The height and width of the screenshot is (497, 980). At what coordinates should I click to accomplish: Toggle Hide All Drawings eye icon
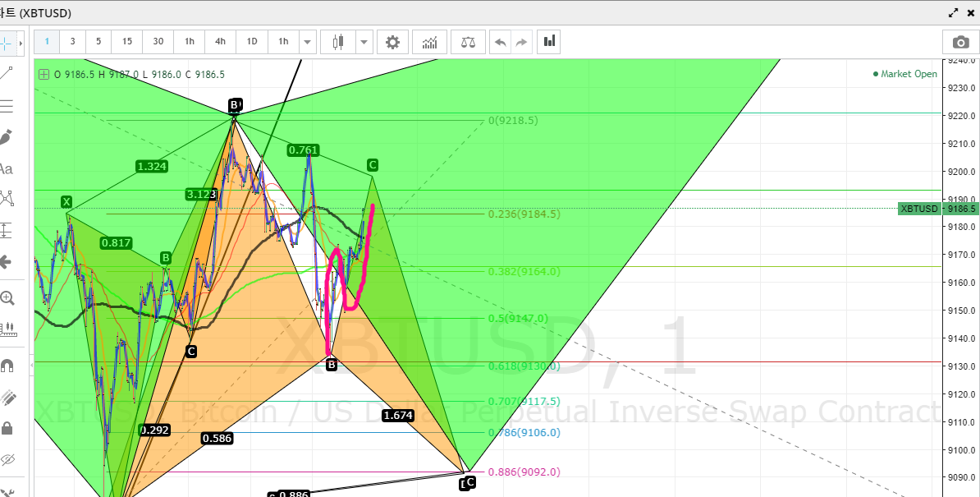click(x=7, y=459)
